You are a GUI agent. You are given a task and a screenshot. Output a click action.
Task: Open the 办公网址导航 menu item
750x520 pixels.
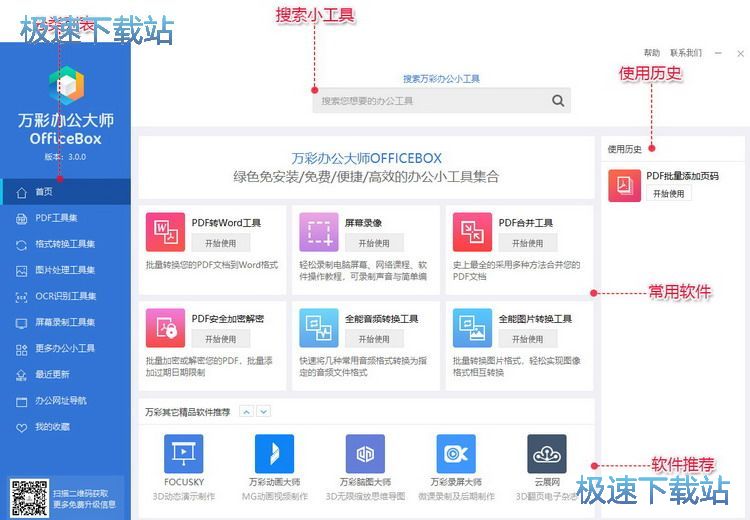[66, 401]
